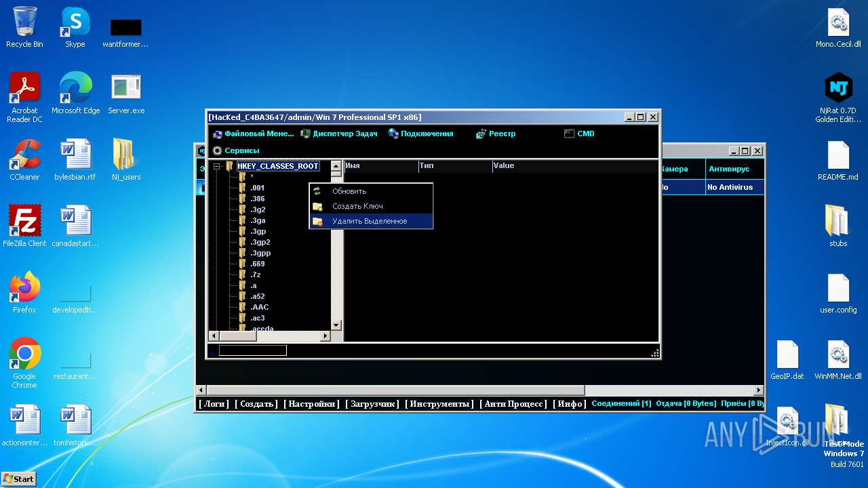The height and width of the screenshot is (488, 868).
Task: Select the HKEY_CLASSES_ROOT registry key
Action: coord(277,166)
